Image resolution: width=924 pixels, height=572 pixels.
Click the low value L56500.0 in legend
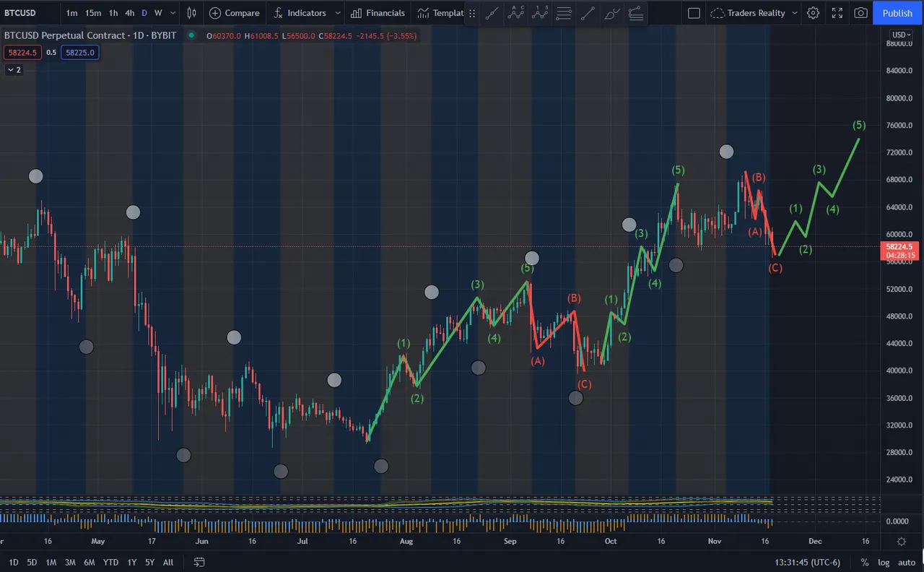297,36
